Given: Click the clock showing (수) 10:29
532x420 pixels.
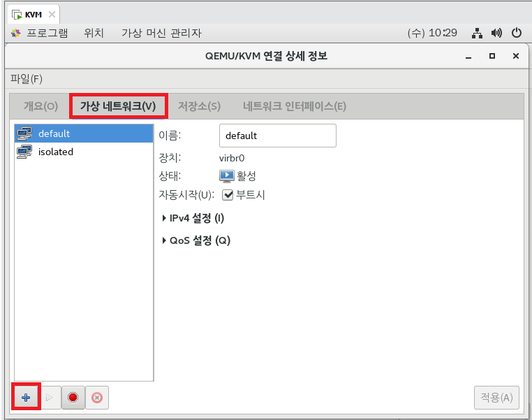Looking at the screenshot, I should [432, 33].
